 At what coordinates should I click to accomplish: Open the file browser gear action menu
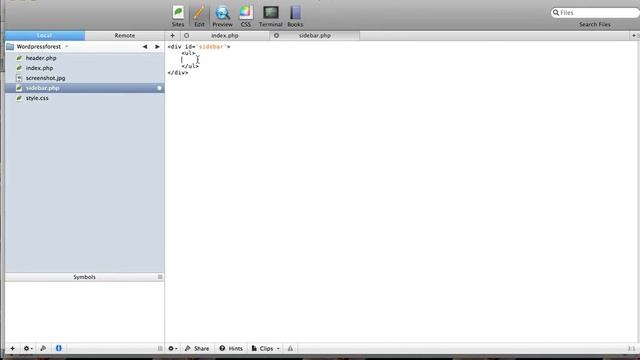[x=28, y=348]
